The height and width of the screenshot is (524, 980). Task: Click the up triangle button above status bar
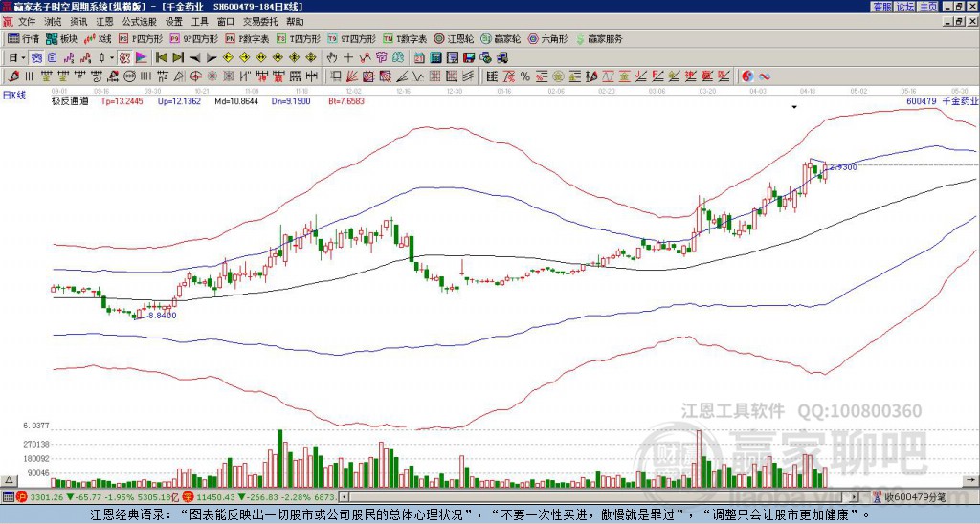[x=8, y=481]
